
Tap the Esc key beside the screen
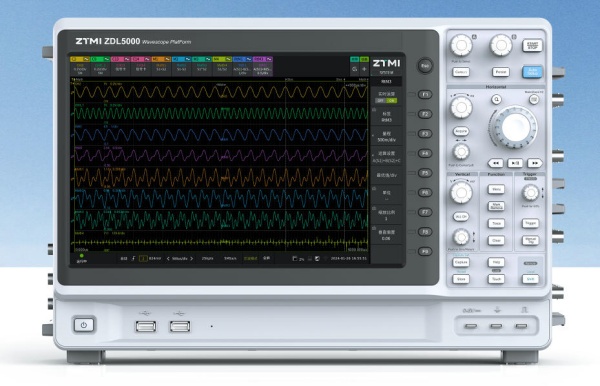click(x=425, y=66)
